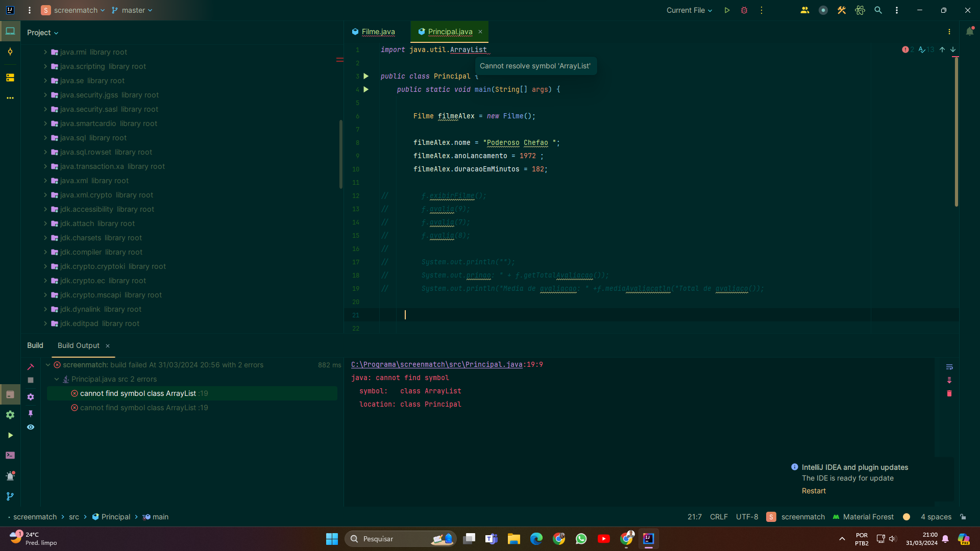The height and width of the screenshot is (551, 980).
Task: Open the Build tool window icon in sidebar
Action: click(x=10, y=394)
